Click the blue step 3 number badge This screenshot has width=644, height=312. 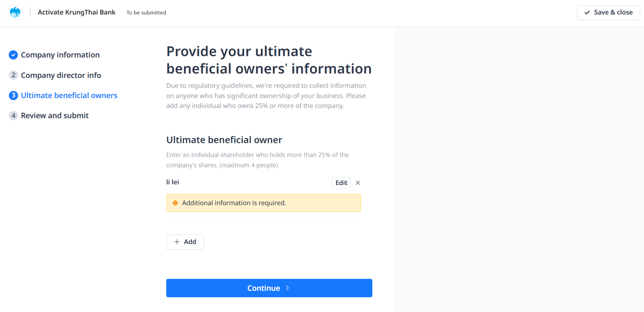pyautogui.click(x=13, y=95)
